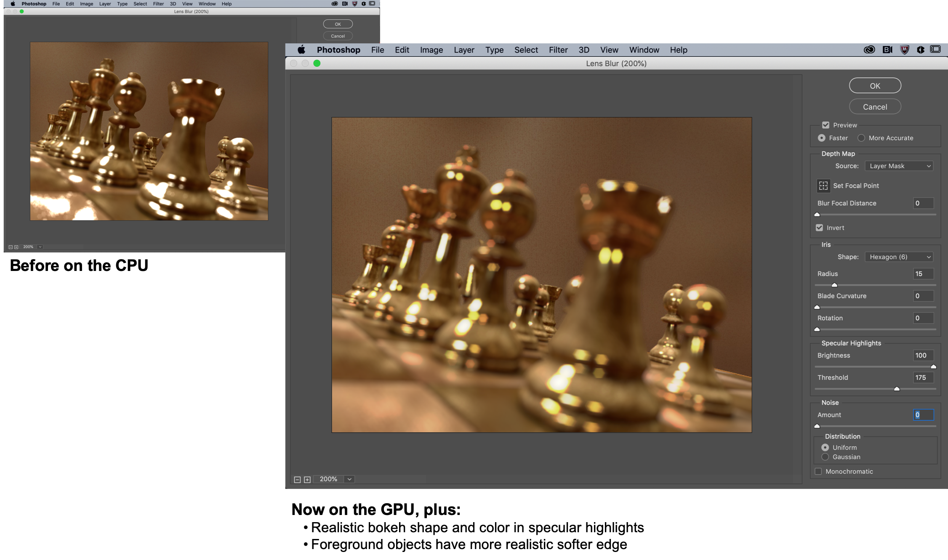Image resolution: width=948 pixels, height=560 pixels.
Task: Choose Gaussian noise distribution
Action: 825,457
